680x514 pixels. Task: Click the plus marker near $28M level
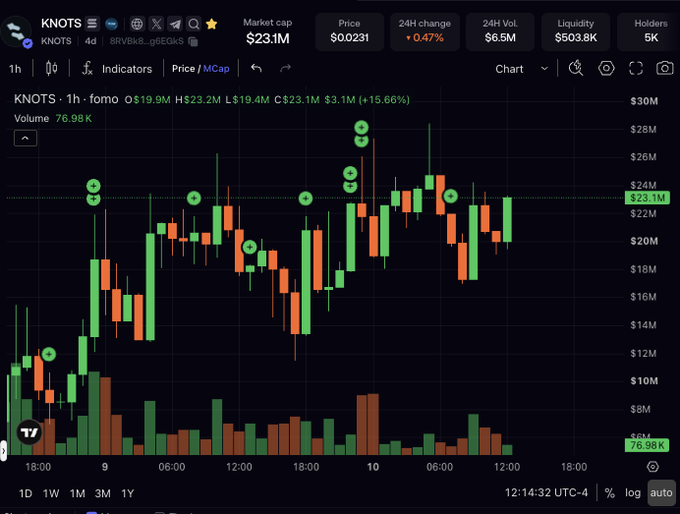(x=361, y=128)
